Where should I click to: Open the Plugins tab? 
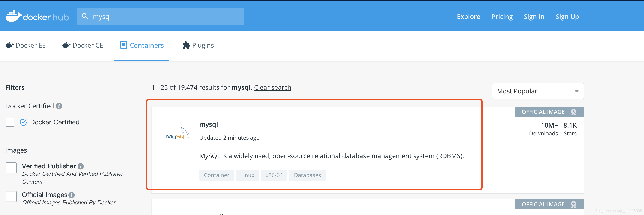point(198,45)
